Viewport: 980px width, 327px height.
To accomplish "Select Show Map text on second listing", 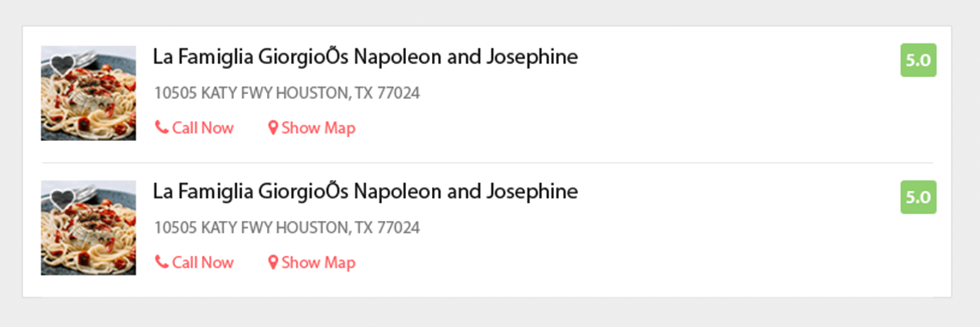I will pyautogui.click(x=318, y=263).
